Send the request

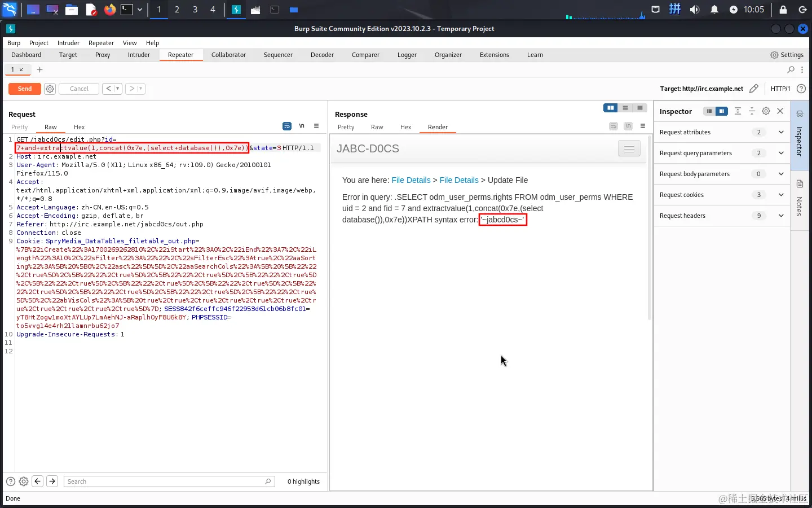point(25,89)
